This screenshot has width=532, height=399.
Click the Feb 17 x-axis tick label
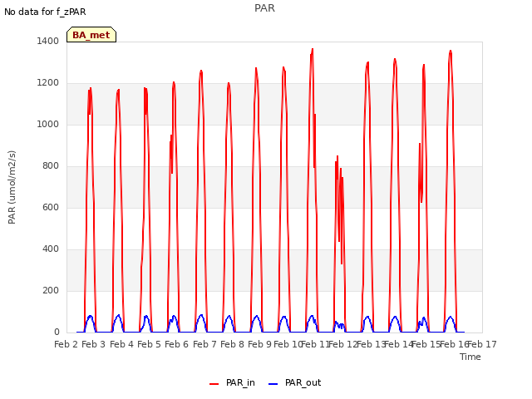point(482,344)
